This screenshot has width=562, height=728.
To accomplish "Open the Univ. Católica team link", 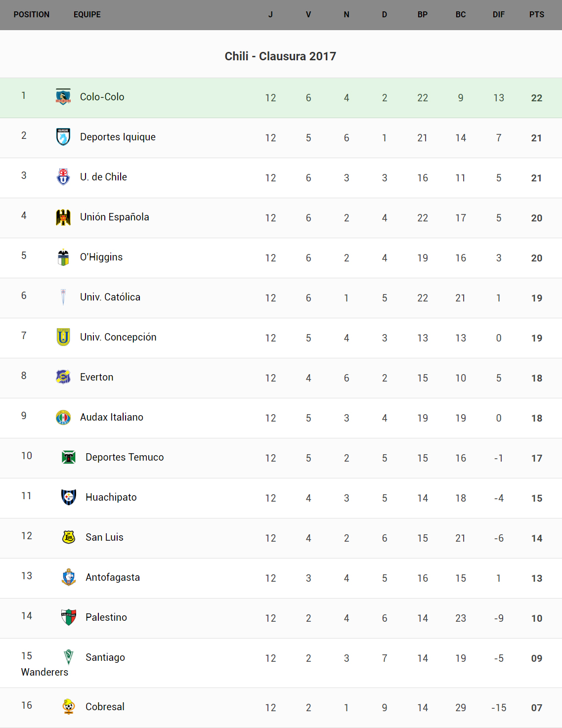I will tap(110, 297).
